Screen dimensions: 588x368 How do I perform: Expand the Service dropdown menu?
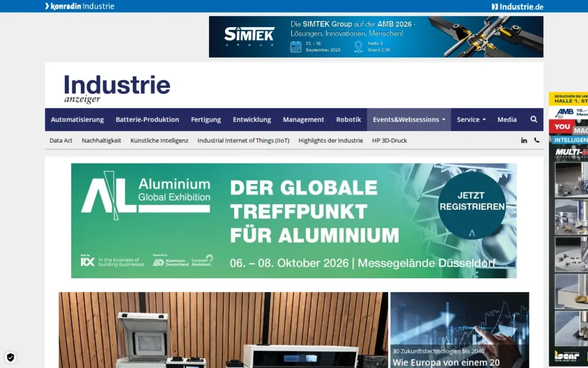pyautogui.click(x=471, y=120)
